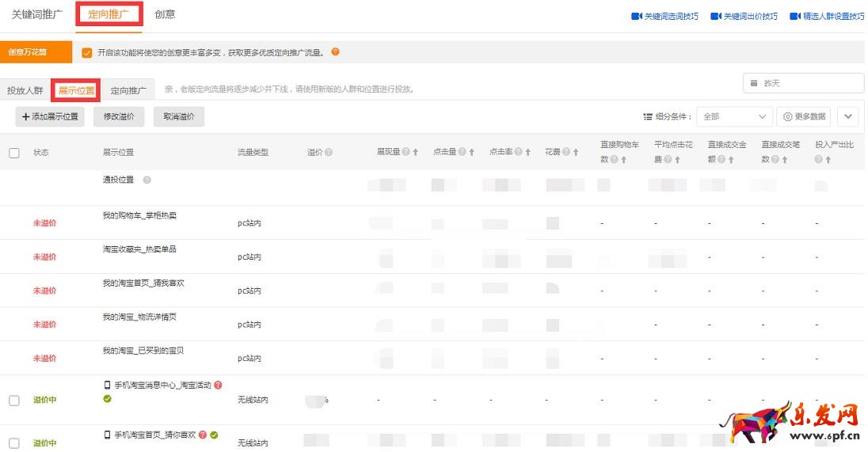Click red help icon beside 手机淘宝消息中心_淘宝活动
The width and height of the screenshot is (868, 452).
218,386
